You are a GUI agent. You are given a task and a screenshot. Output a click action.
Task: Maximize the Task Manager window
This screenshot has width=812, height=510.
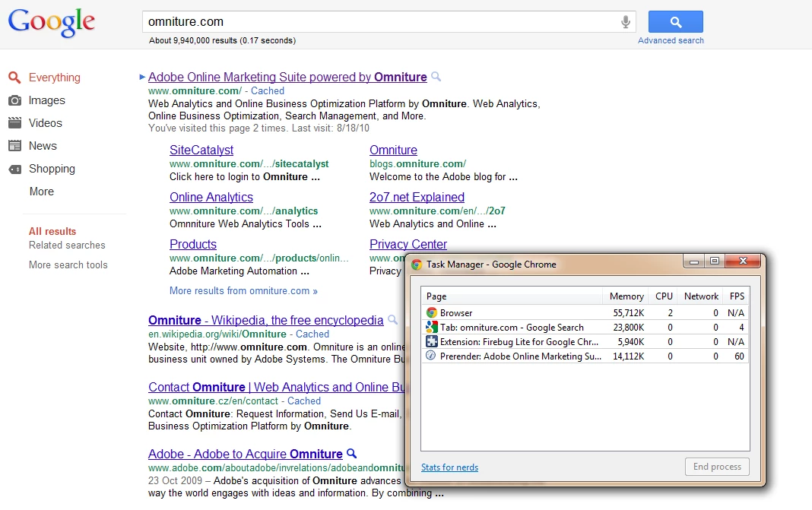(715, 261)
